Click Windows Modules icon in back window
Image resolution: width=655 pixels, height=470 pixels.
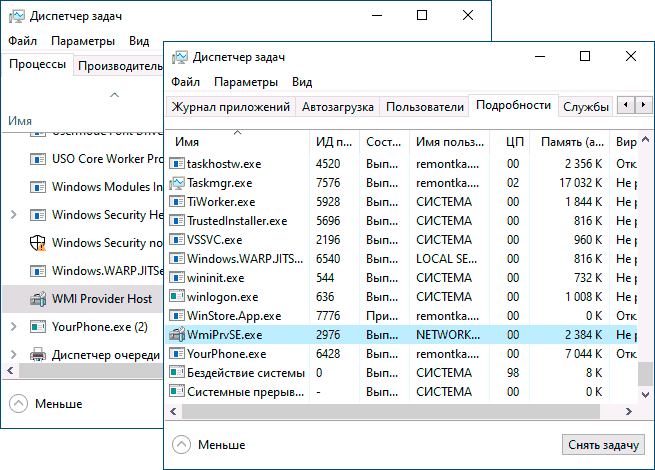click(x=38, y=187)
